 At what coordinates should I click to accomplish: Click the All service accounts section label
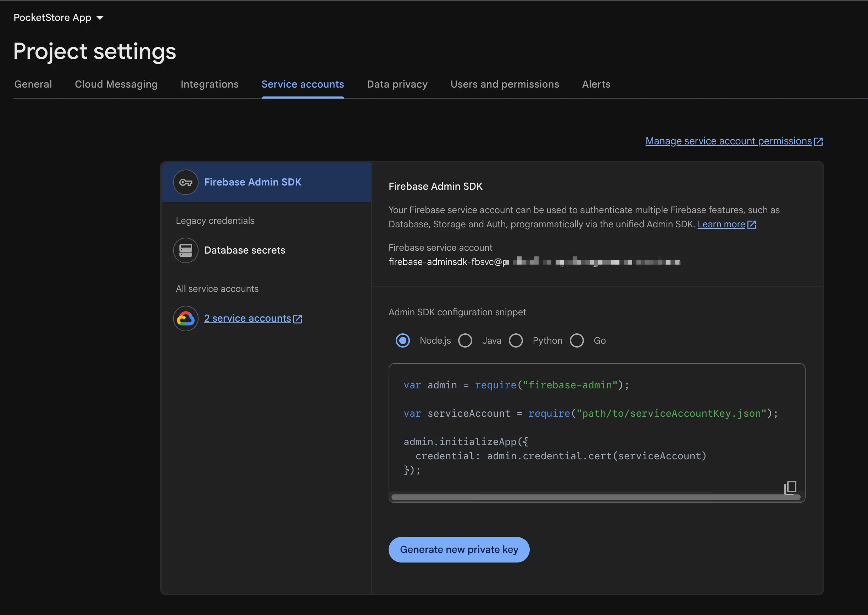217,289
